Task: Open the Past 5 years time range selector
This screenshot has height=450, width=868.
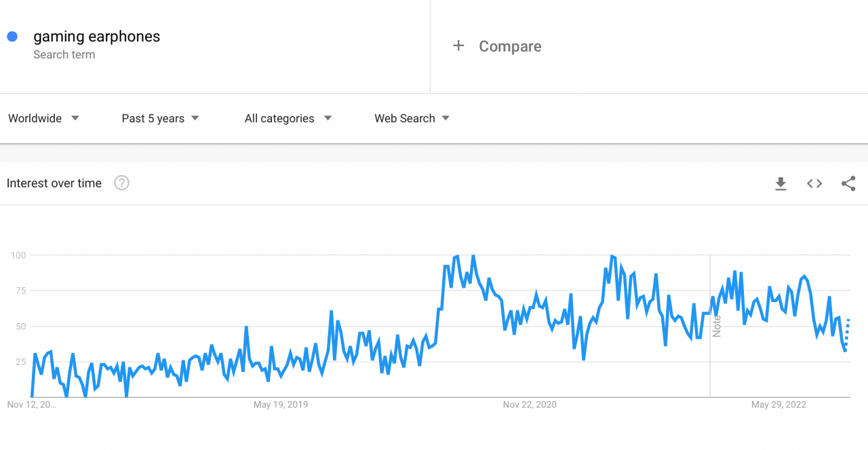Action: pos(153,118)
